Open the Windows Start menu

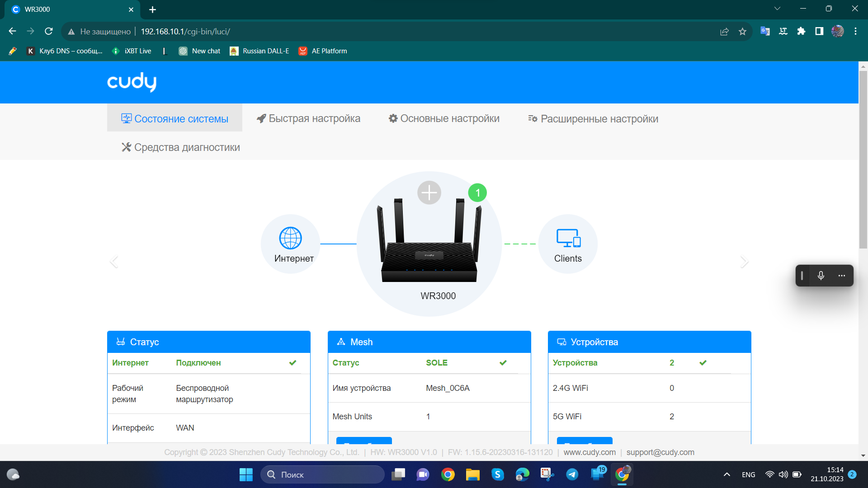(246, 474)
